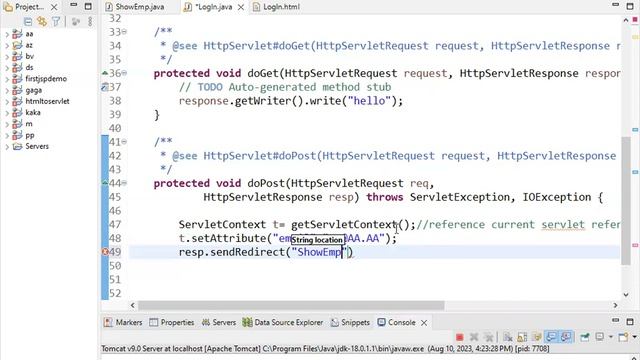Toggle show console when standard out changes

coord(551,337)
